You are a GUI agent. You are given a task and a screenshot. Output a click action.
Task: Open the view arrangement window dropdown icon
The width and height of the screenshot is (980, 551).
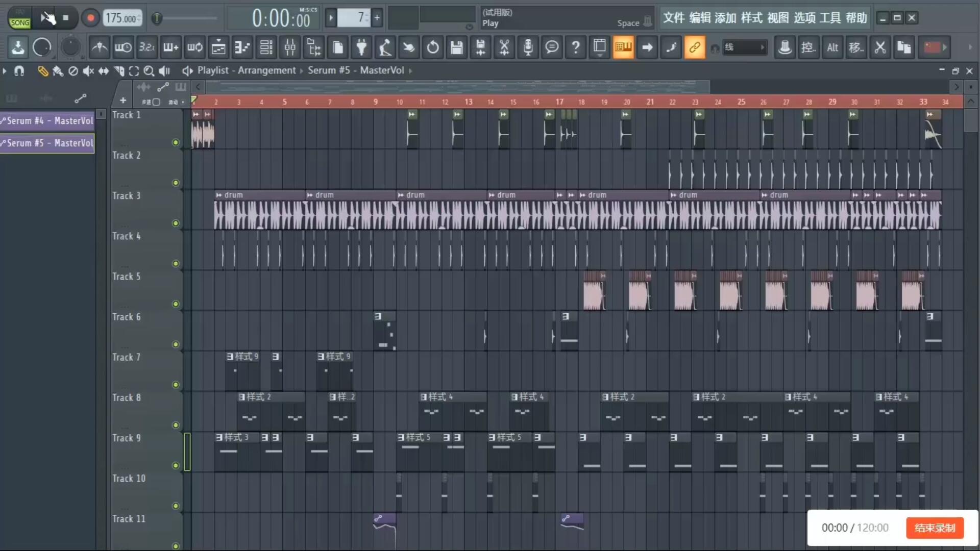(x=600, y=47)
